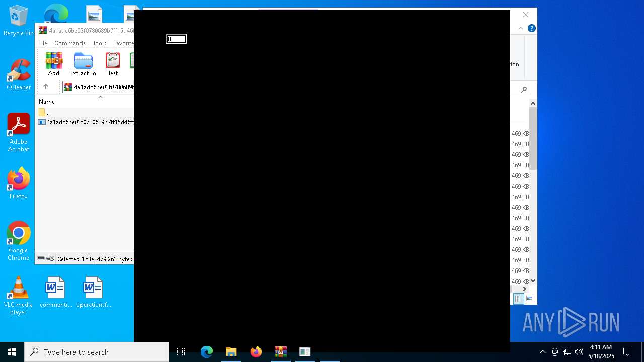Click the Name column header in WinRAR

(x=47, y=102)
